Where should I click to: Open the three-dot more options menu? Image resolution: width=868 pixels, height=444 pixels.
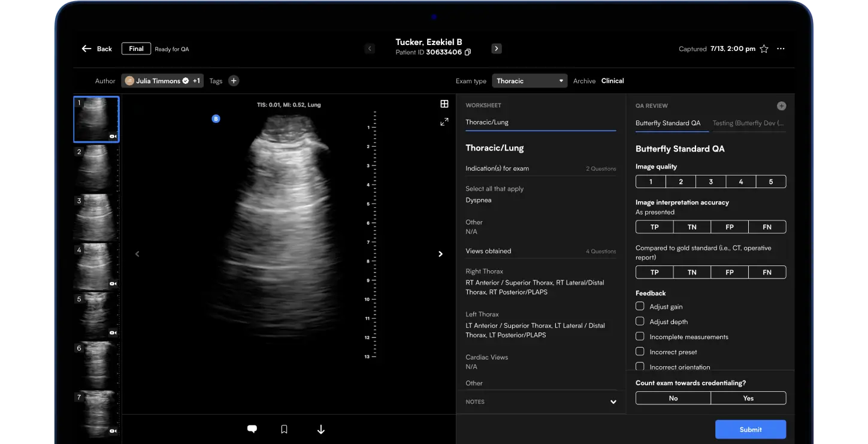781,49
